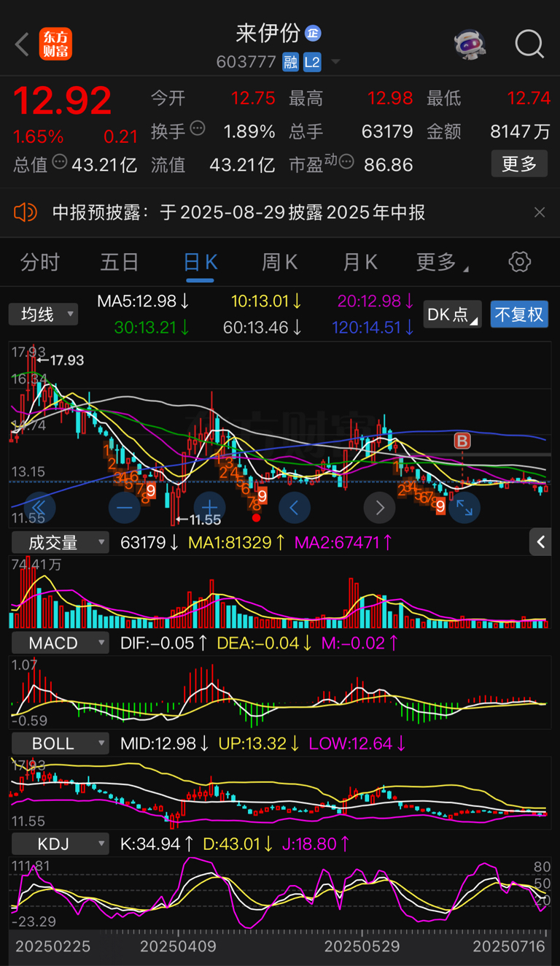Viewport: 560px width, 966px height.
Task: Open chart settings gear icon
Action: click(520, 262)
